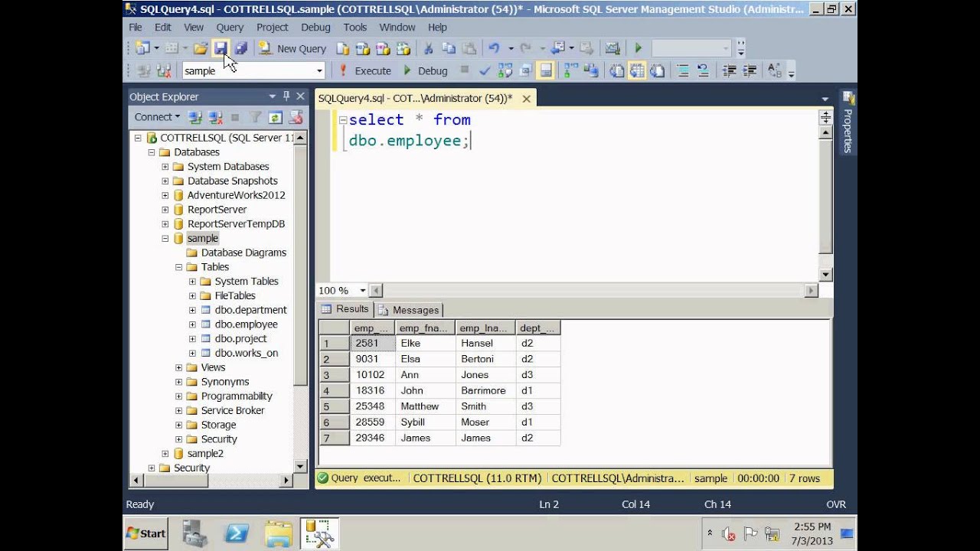Switch to the Results tab

click(345, 309)
